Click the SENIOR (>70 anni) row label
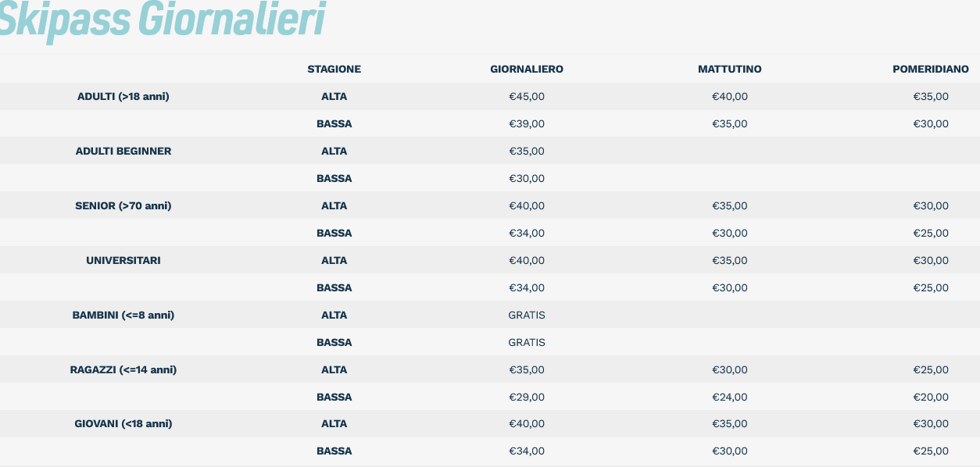 click(123, 206)
